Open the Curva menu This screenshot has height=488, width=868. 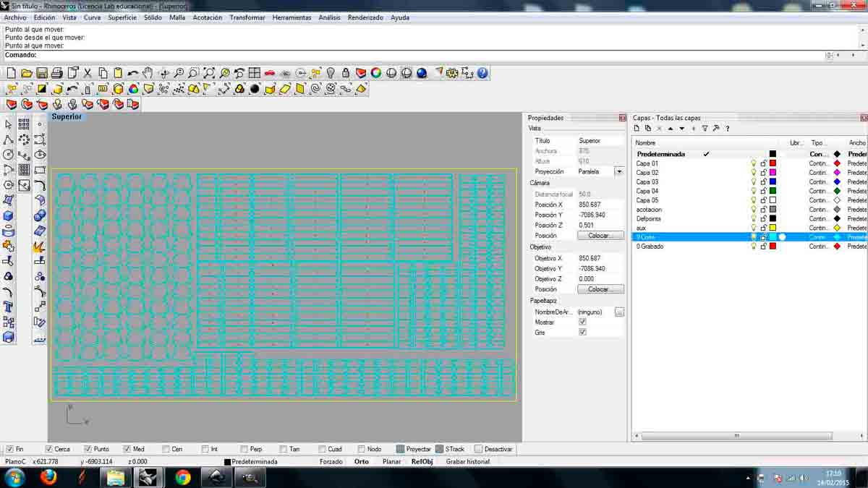pyautogui.click(x=93, y=17)
